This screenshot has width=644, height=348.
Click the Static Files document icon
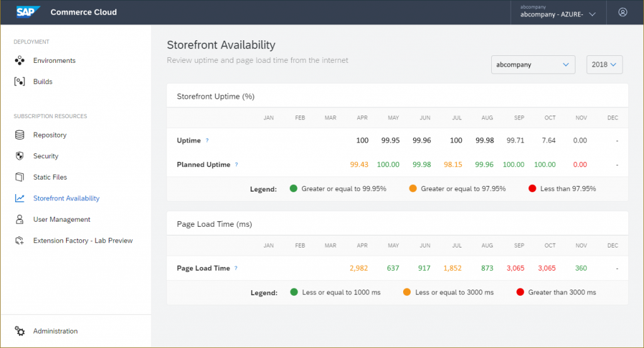point(19,177)
